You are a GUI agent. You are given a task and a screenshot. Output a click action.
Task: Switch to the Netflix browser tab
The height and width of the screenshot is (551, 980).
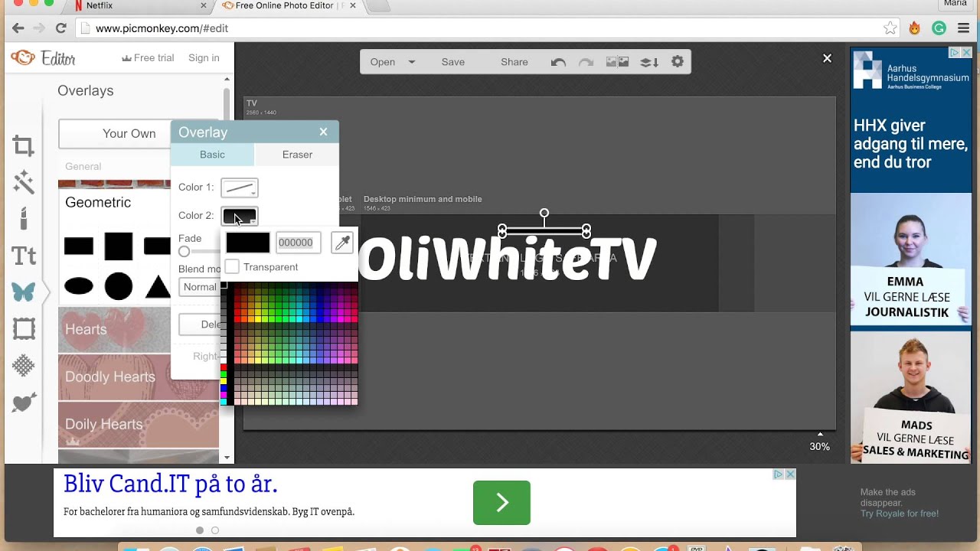[x=138, y=5]
